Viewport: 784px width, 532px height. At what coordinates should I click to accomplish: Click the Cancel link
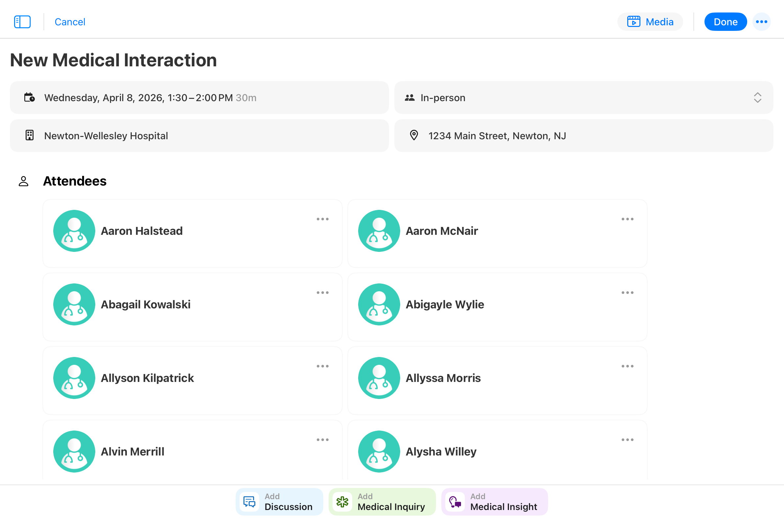click(70, 22)
